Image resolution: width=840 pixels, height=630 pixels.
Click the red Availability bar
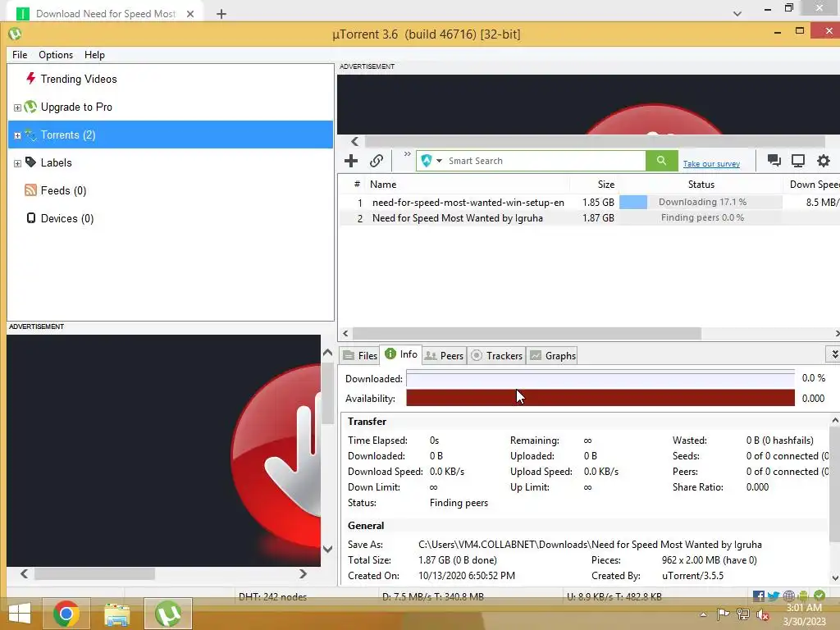pyautogui.click(x=600, y=398)
